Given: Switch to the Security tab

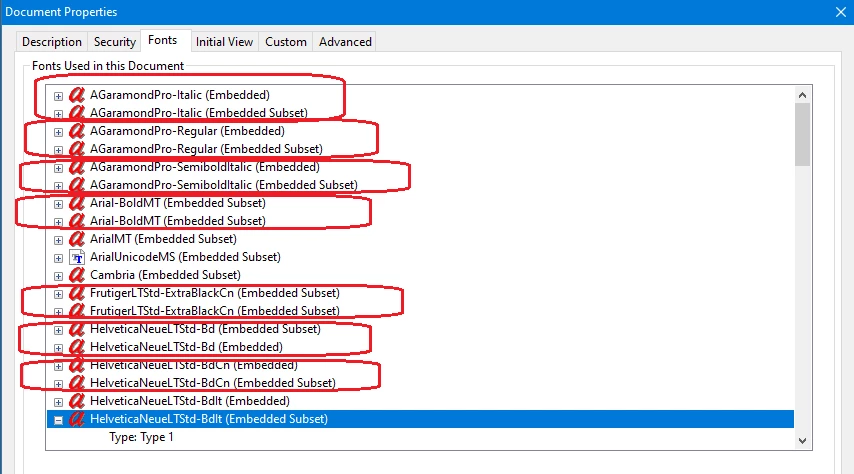Looking at the screenshot, I should [114, 42].
